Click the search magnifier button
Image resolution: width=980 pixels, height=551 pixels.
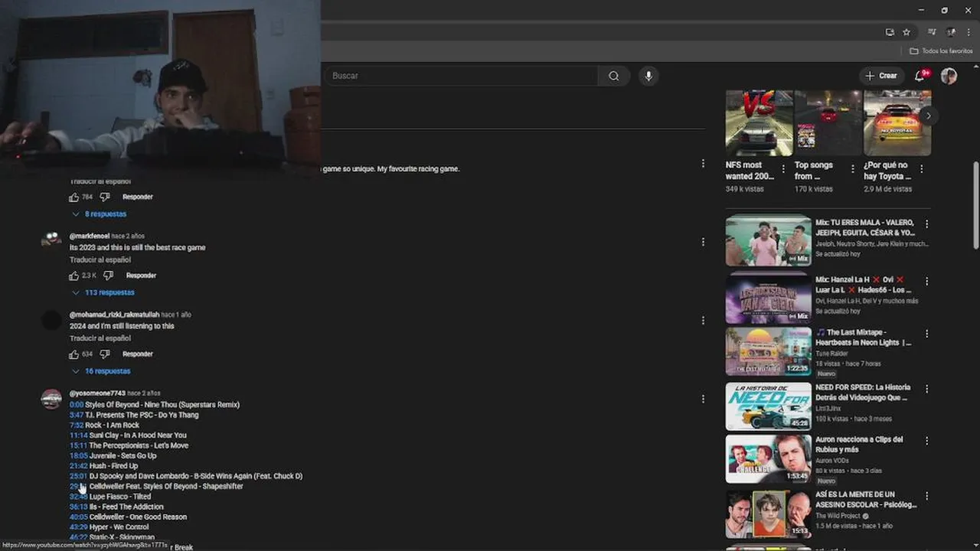click(x=614, y=76)
